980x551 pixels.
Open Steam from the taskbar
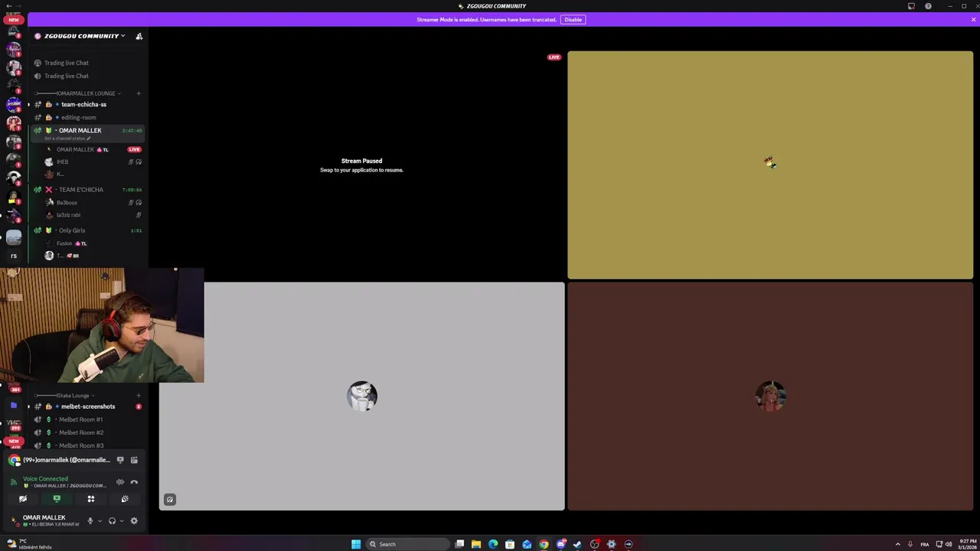point(577,544)
